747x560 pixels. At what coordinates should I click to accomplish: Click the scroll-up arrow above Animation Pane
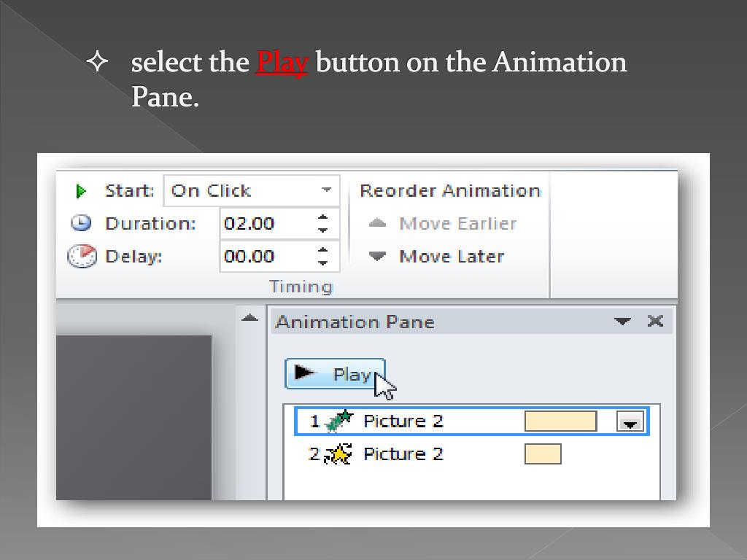[x=248, y=319]
